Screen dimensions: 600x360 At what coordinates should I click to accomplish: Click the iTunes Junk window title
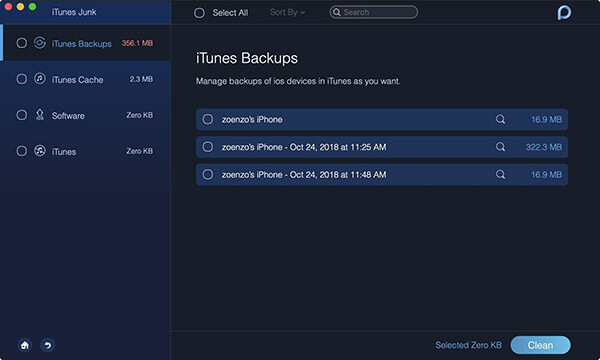pos(74,12)
